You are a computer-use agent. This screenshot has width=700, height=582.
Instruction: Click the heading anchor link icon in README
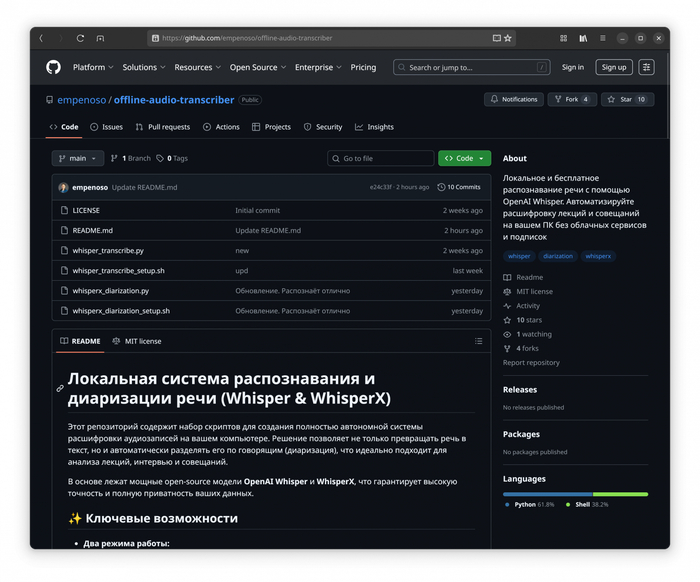[60, 388]
